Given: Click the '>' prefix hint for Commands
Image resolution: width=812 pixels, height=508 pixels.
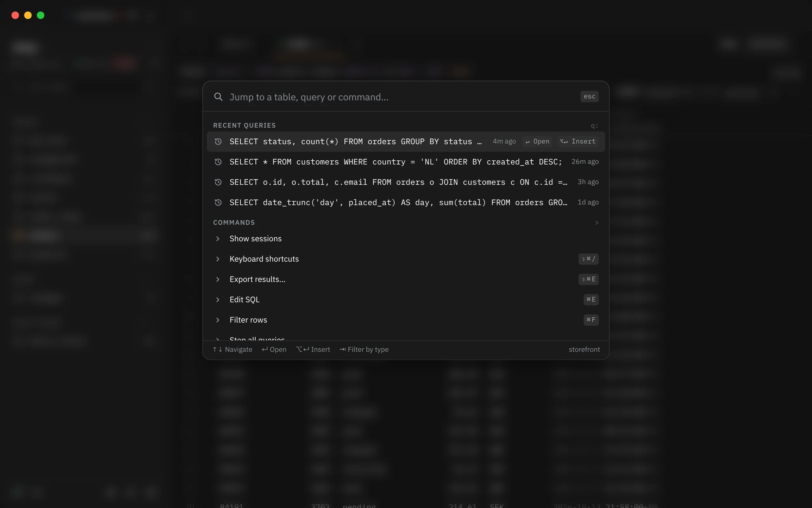Looking at the screenshot, I should point(597,223).
